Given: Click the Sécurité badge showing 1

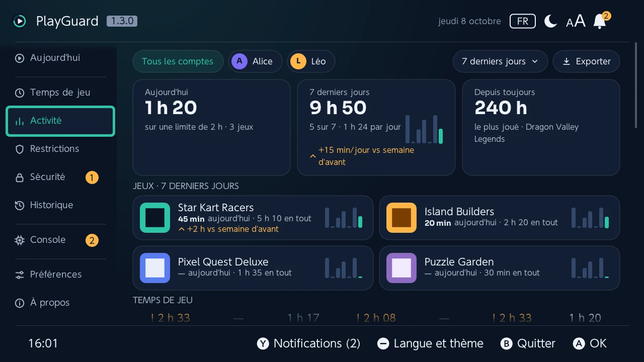Looking at the screenshot, I should pos(92,177).
